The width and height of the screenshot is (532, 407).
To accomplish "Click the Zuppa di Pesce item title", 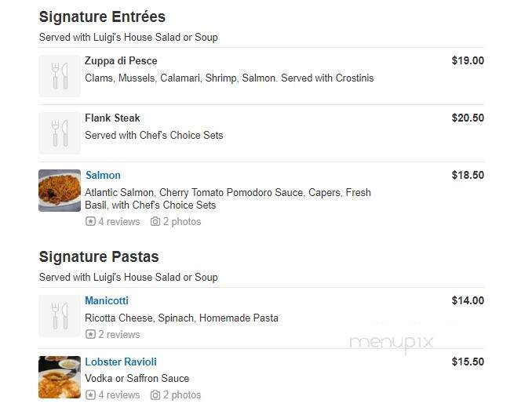I will pyautogui.click(x=121, y=60).
